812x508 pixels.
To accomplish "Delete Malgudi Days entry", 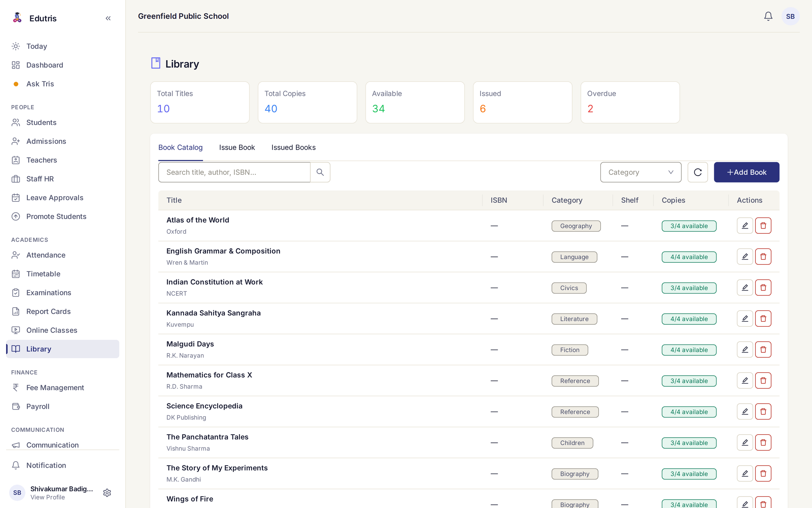I will click(763, 350).
